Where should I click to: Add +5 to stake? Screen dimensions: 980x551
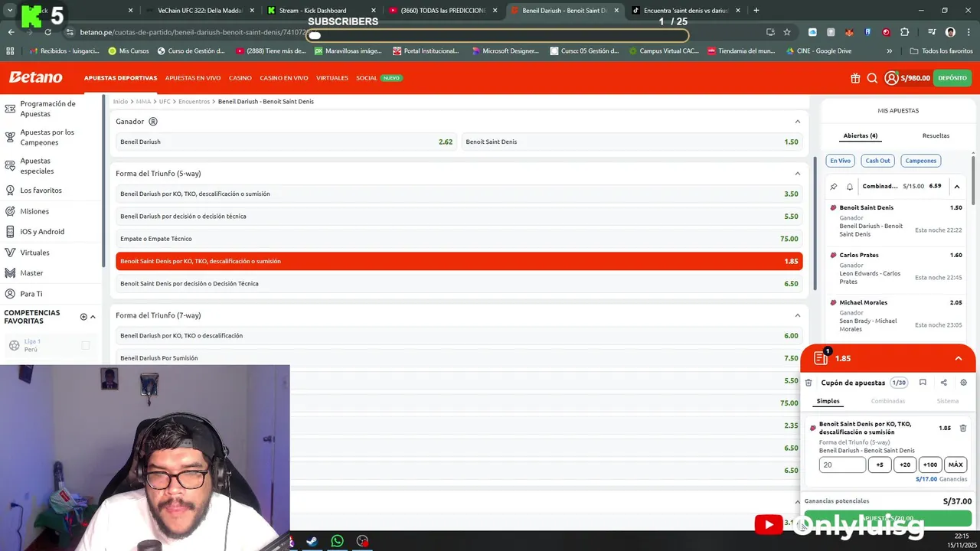point(880,465)
